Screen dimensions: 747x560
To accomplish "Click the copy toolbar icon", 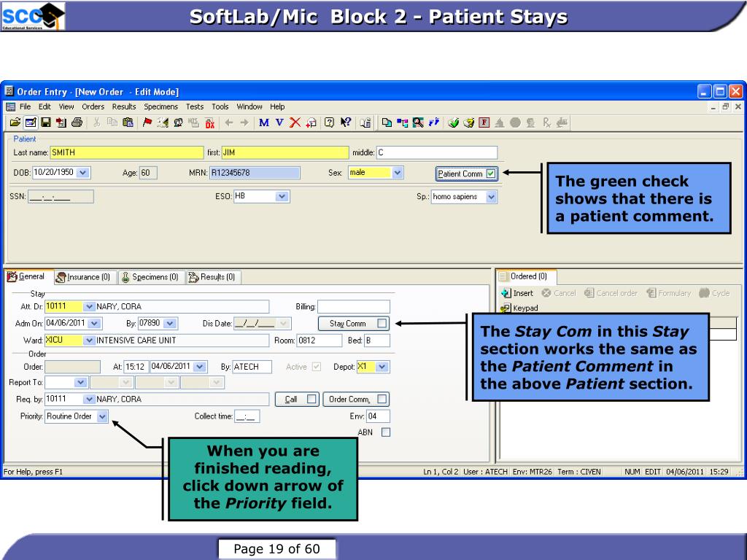I will (112, 122).
